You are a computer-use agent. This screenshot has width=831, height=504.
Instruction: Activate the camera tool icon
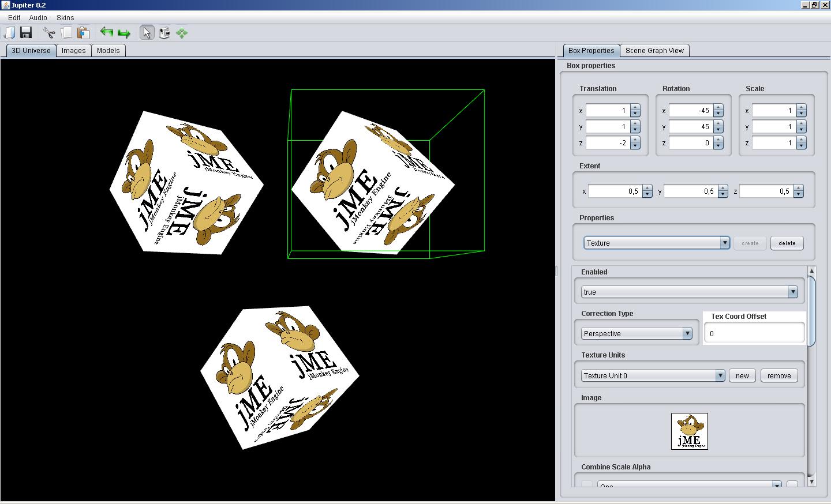tap(164, 33)
